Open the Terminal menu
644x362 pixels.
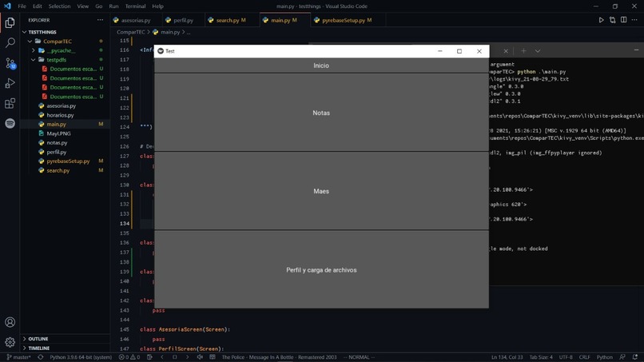pos(136,6)
